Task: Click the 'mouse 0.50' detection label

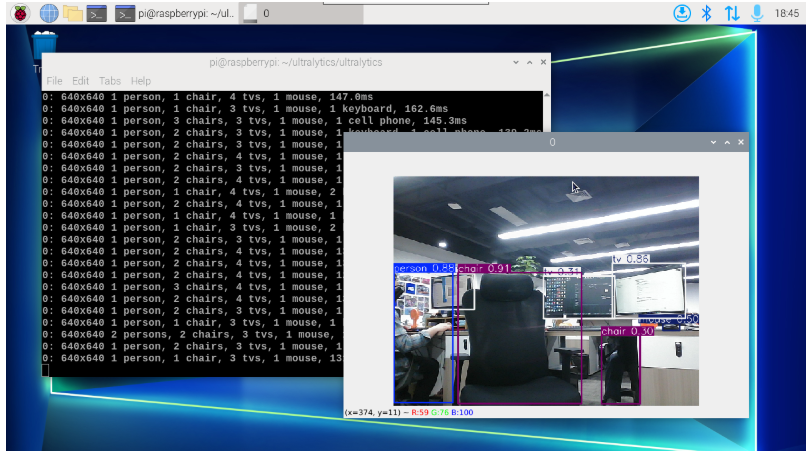Action: [669, 320]
